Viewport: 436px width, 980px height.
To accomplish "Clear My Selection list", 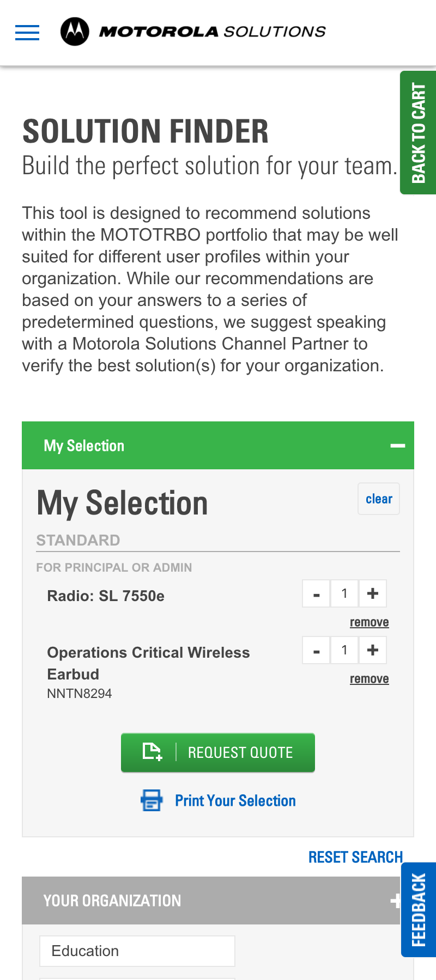I will (x=379, y=499).
